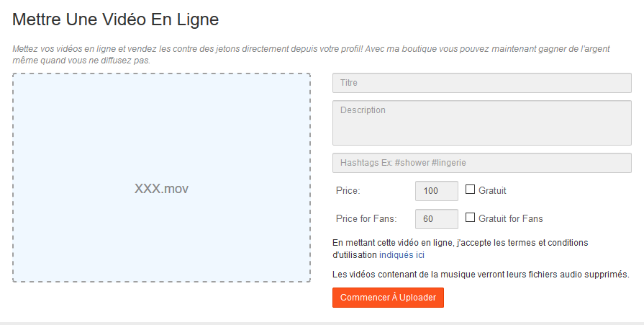Select the Price field showing 100
Screen dimensions: 644x325
[x=437, y=191]
